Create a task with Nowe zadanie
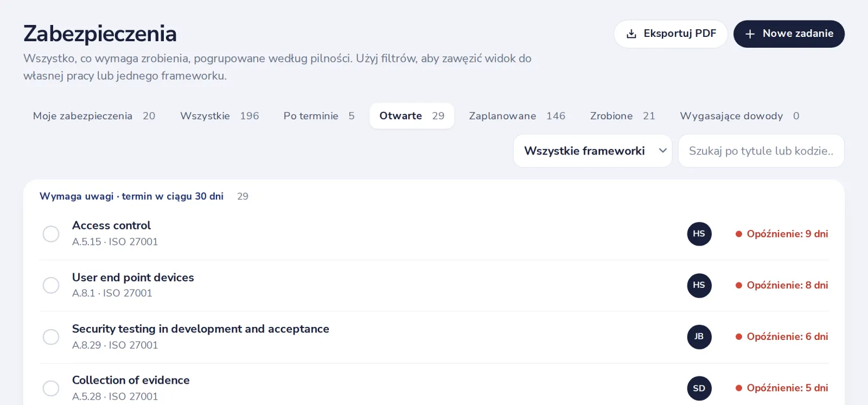This screenshot has height=405, width=868. [x=789, y=34]
